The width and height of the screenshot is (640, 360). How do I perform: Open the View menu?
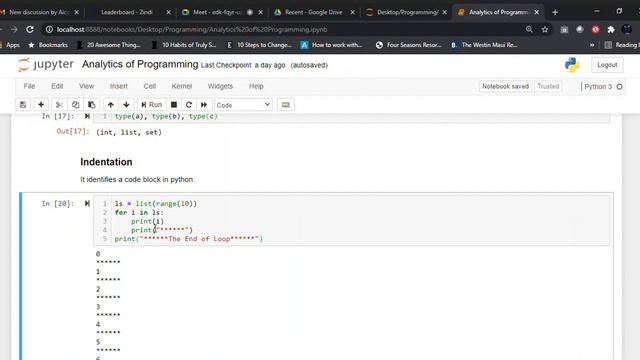(x=87, y=86)
